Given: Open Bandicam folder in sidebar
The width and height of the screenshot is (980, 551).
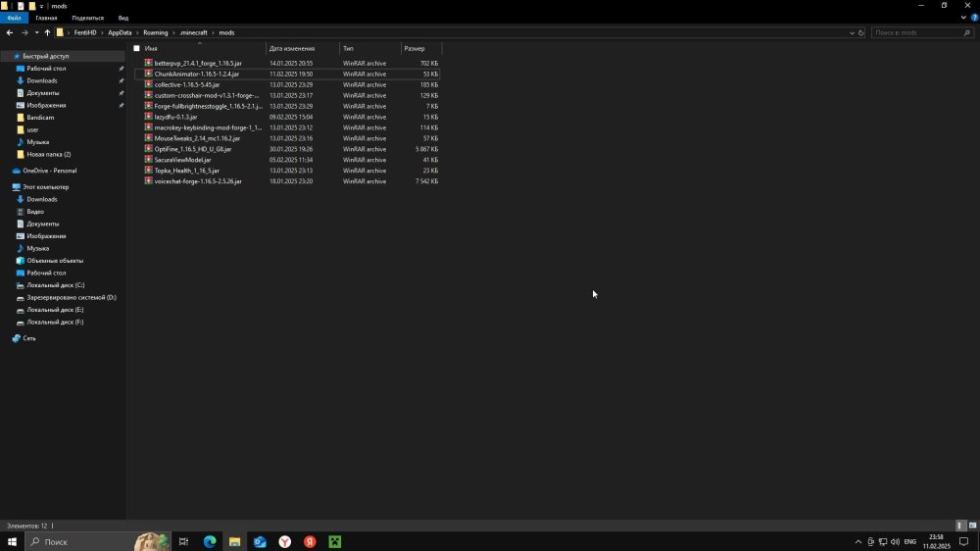Looking at the screenshot, I should pos(40,118).
